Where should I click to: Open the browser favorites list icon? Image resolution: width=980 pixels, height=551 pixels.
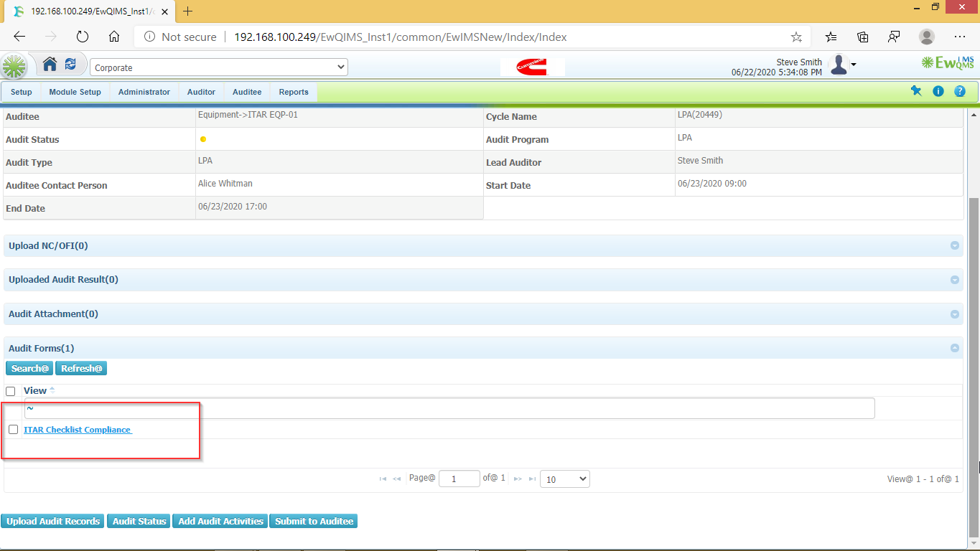831,37
